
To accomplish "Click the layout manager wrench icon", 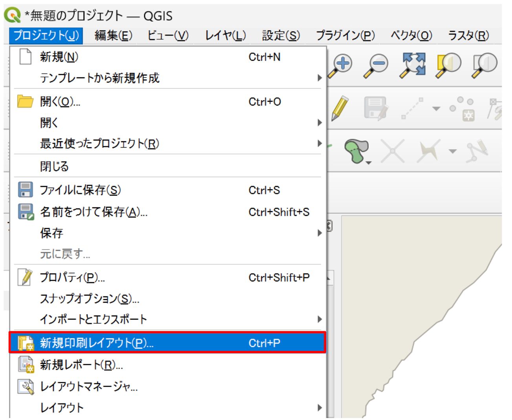I will tap(26, 386).
